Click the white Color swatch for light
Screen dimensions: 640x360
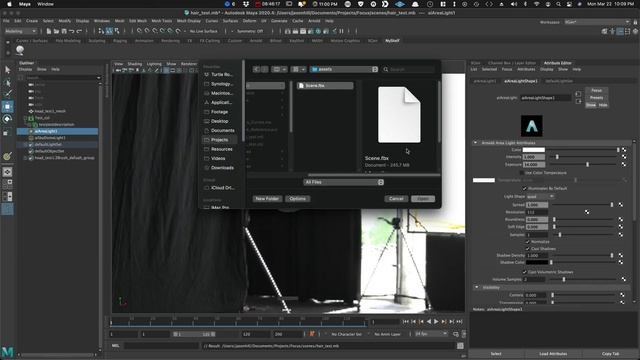click(534, 150)
